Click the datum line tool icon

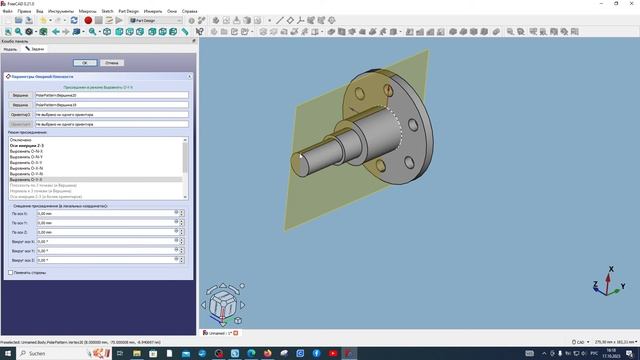[x=280, y=20]
